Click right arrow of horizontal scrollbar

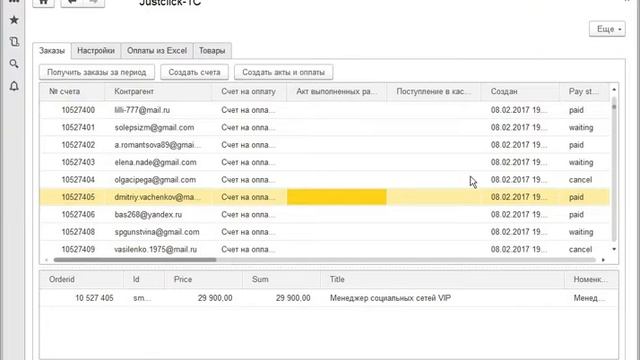click(x=603, y=260)
